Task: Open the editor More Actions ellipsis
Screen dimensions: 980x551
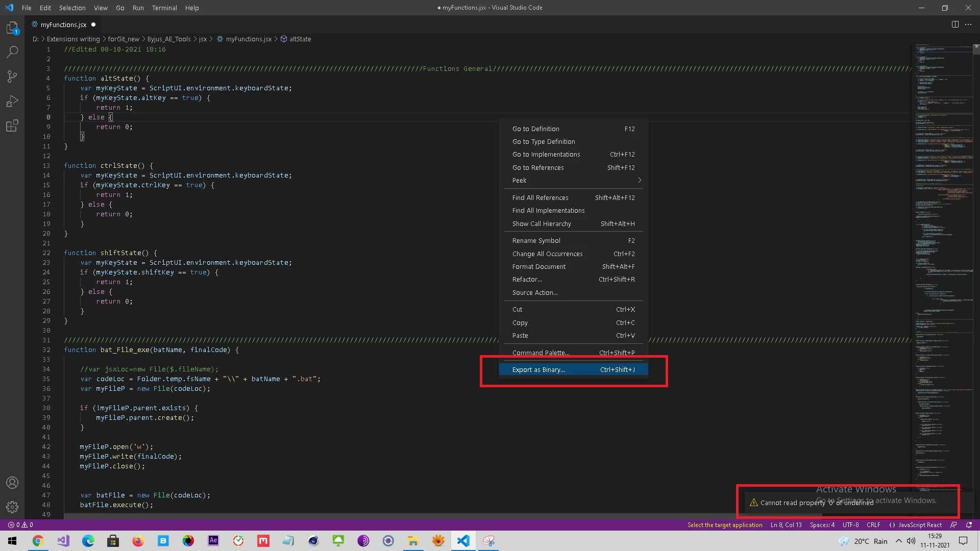Action: 968,24
